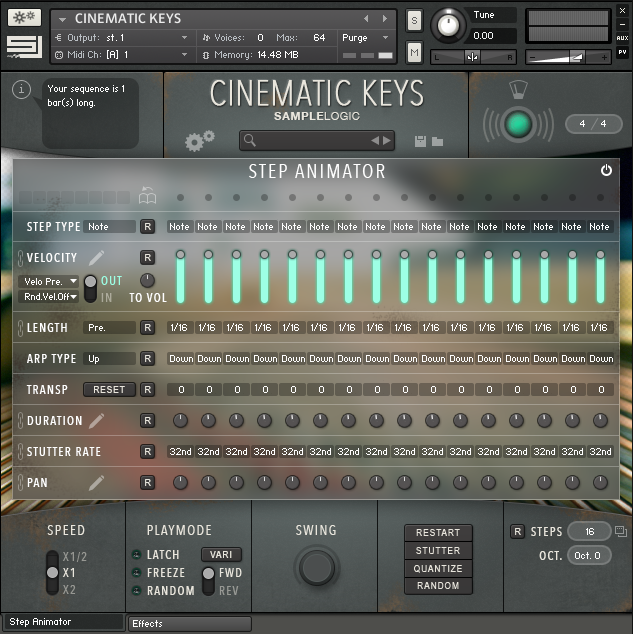The height and width of the screenshot is (634, 633).
Task: Click the first step's velocity slider
Action: click(x=180, y=277)
